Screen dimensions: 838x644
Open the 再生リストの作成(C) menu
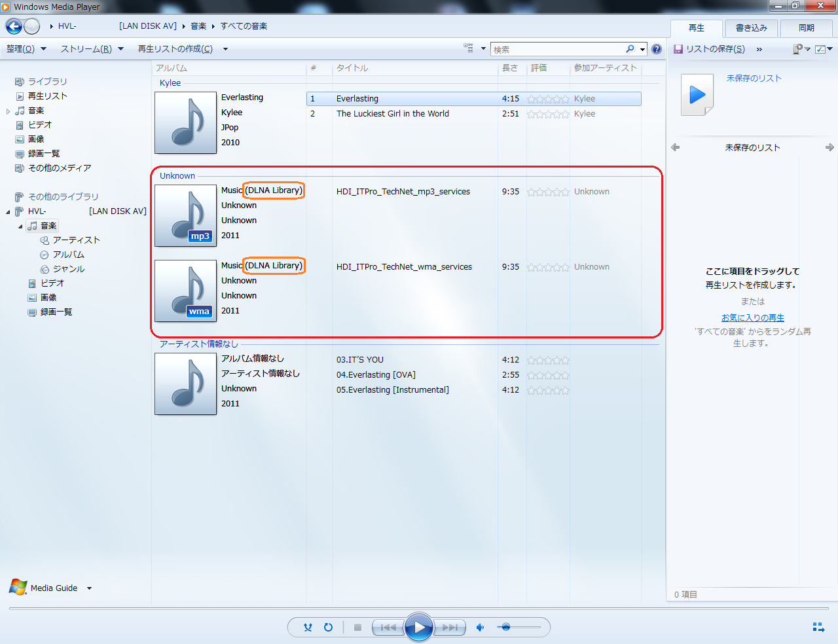point(175,49)
